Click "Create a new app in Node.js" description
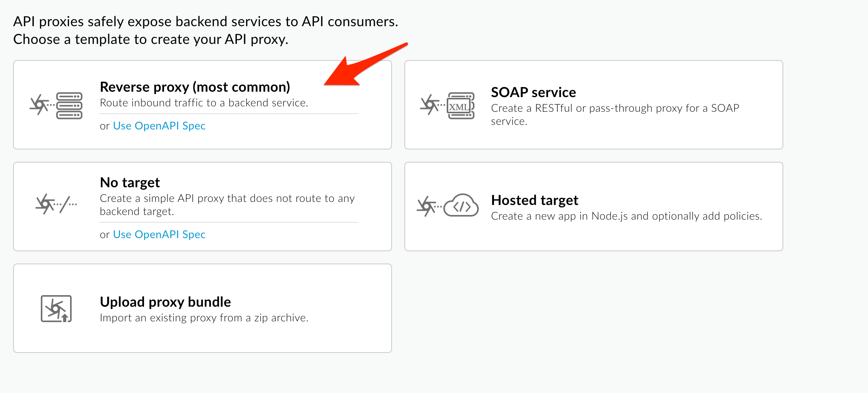The image size is (868, 393). click(627, 216)
